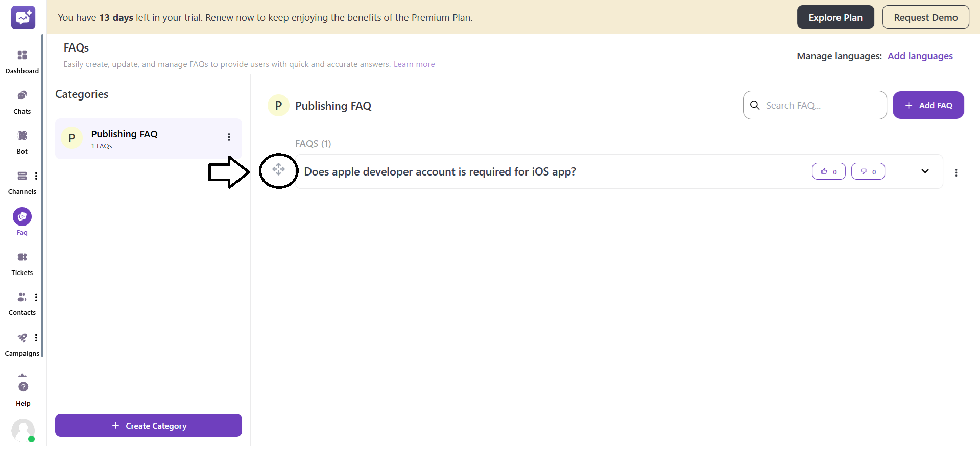Click the "1 FAQs" count text
Viewport: 980px width, 449px height.
tap(102, 146)
